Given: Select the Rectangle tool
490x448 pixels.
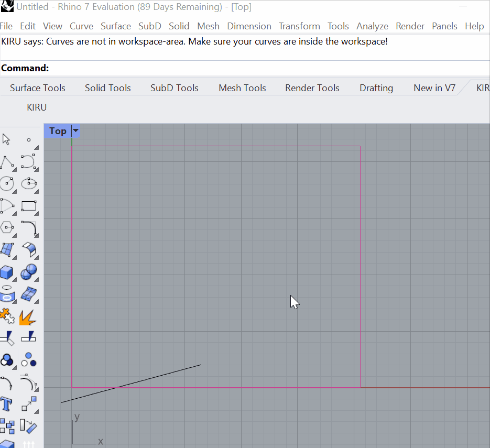Looking at the screenshot, I should tap(29, 206).
